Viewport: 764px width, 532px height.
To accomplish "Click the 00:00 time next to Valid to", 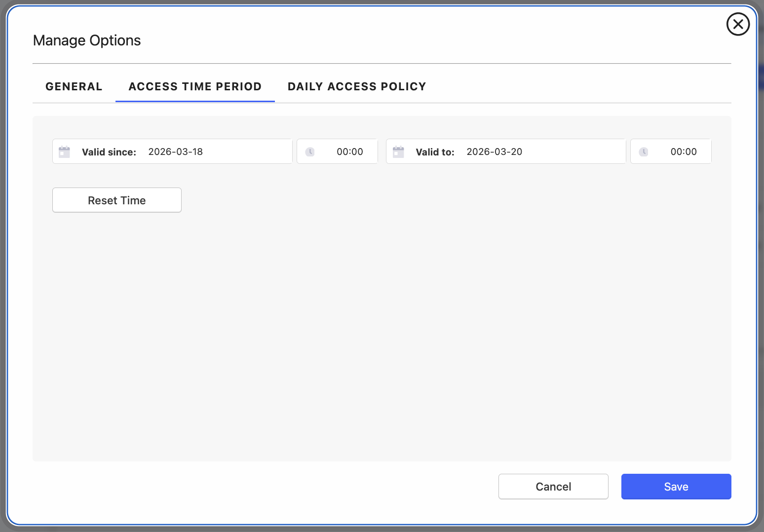I will [683, 152].
